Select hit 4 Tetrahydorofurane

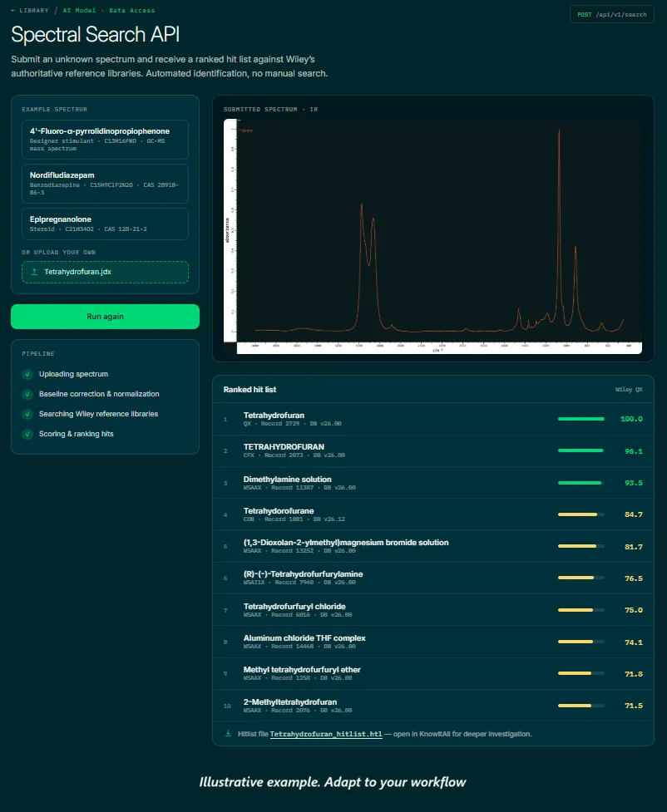[433, 514]
